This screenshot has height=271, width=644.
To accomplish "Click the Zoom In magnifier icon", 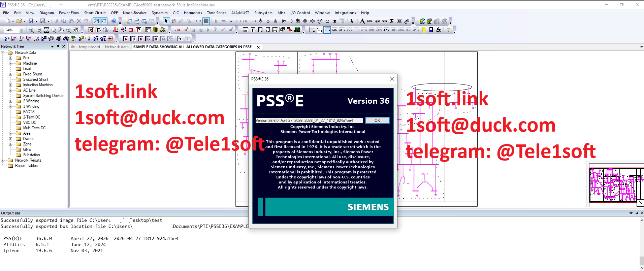I will [x=32, y=30].
